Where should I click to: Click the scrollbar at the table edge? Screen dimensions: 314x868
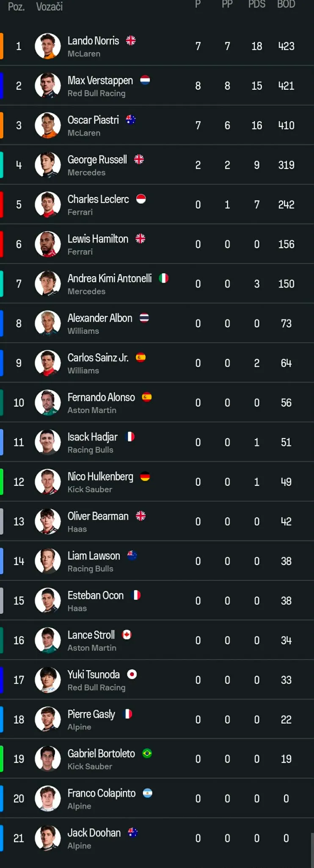[312, 850]
